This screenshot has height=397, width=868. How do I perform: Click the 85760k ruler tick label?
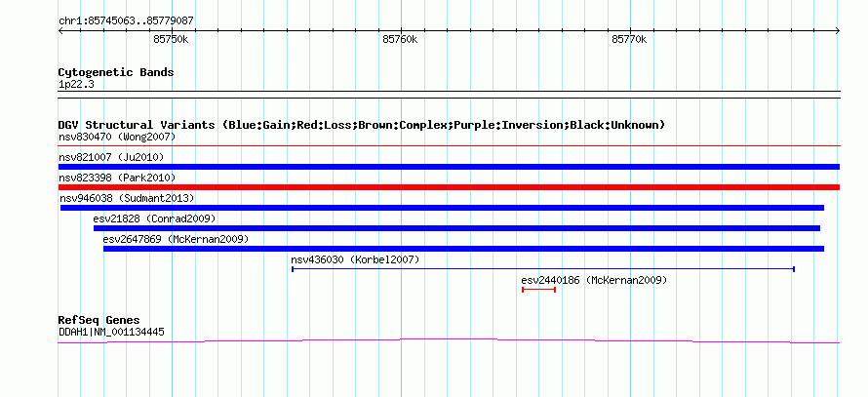point(400,39)
